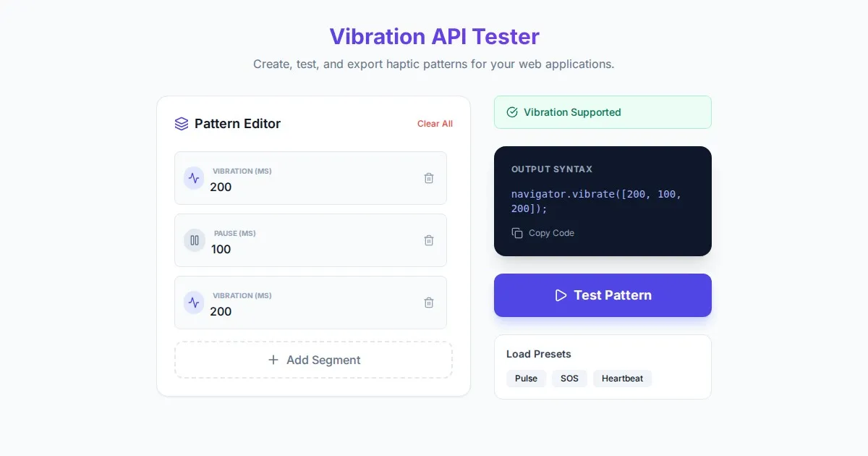Clear all pattern segments
Viewport: 868px width, 456px height.
435,124
